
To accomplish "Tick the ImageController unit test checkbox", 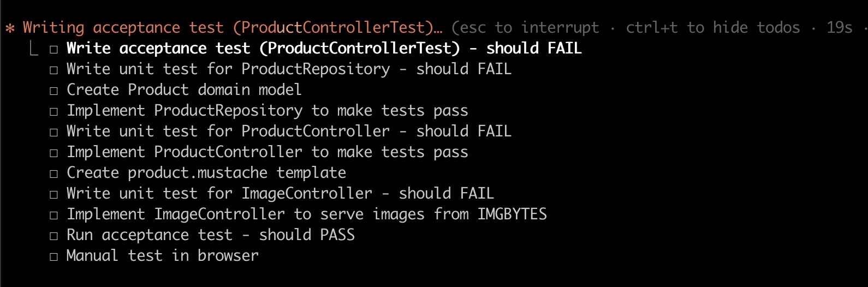I will (x=53, y=195).
